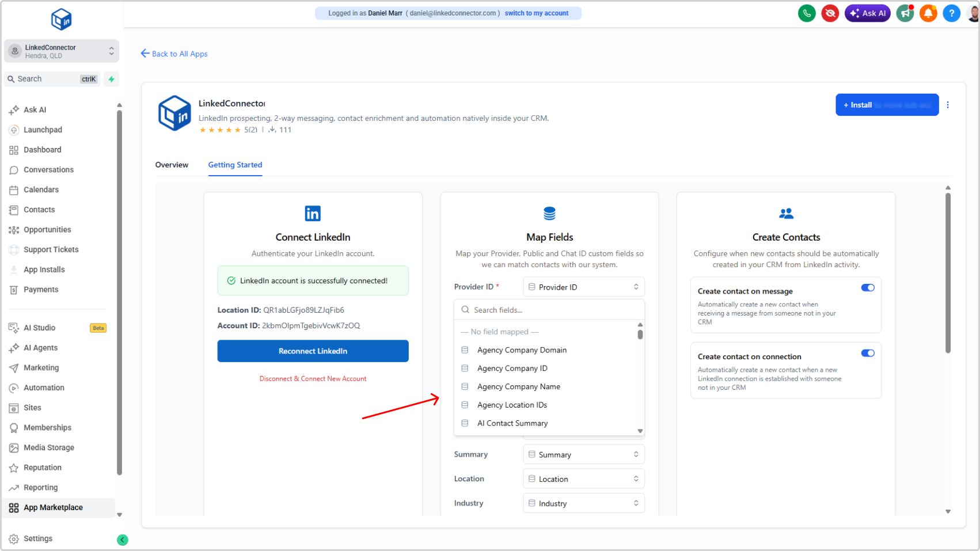
Task: Open the Ask AI purple button
Action: [x=867, y=13]
